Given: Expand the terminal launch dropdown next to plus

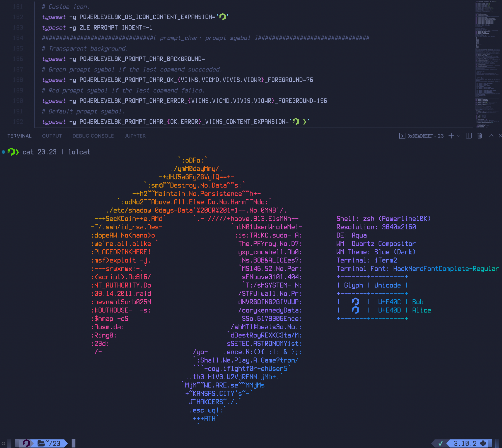Looking at the screenshot, I should 458,136.
